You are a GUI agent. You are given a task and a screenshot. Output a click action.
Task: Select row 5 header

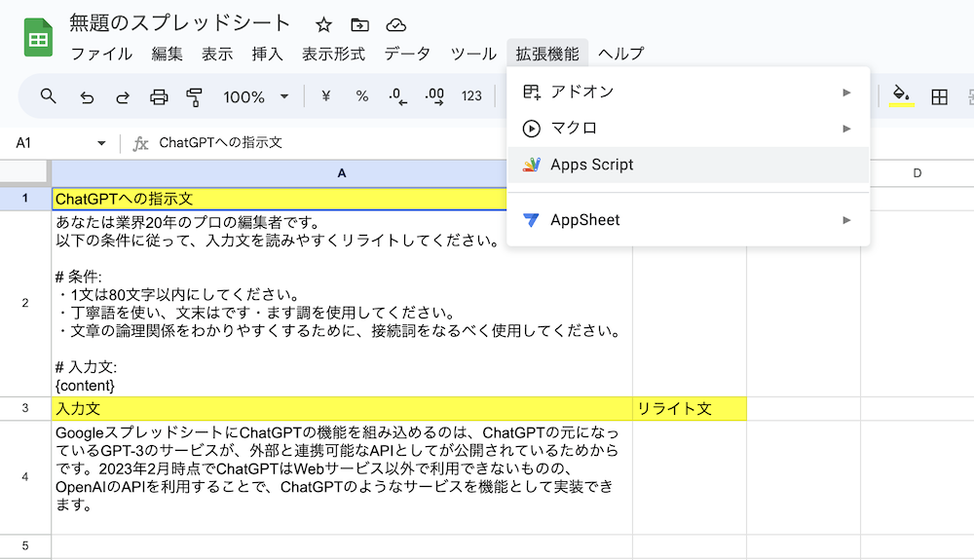point(25,545)
